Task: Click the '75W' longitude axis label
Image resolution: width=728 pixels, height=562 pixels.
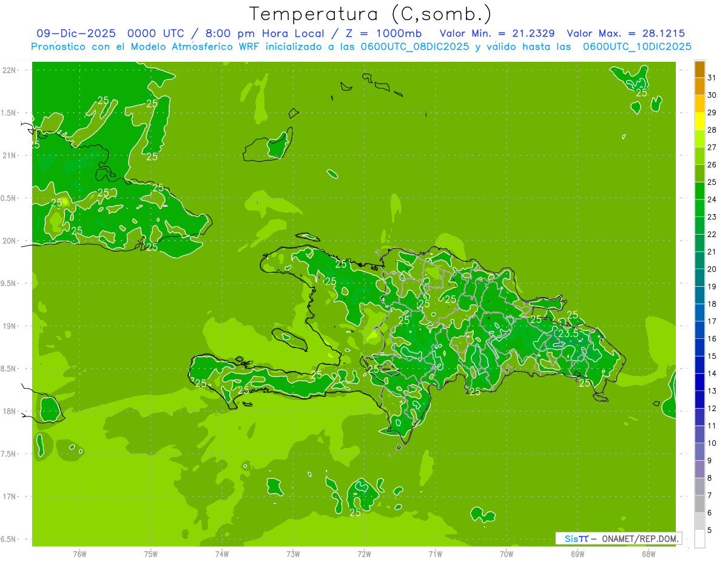Action: [x=150, y=554]
